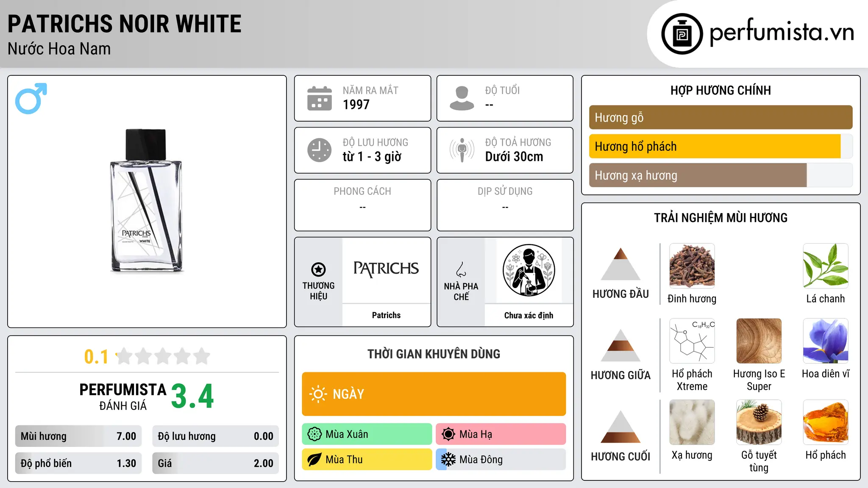Click the Nước Hoa Nam subtitle

click(x=59, y=49)
